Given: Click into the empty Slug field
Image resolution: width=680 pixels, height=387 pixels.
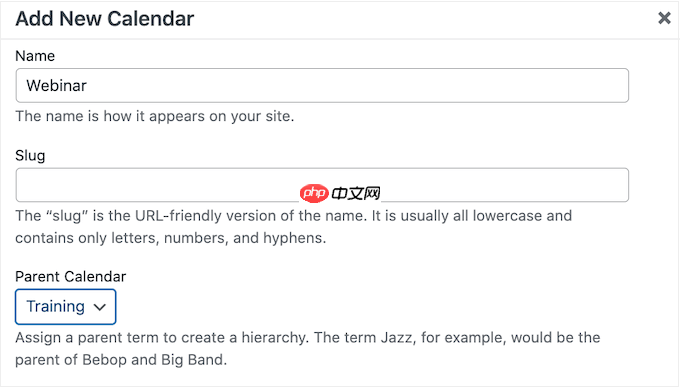Looking at the screenshot, I should click(322, 185).
